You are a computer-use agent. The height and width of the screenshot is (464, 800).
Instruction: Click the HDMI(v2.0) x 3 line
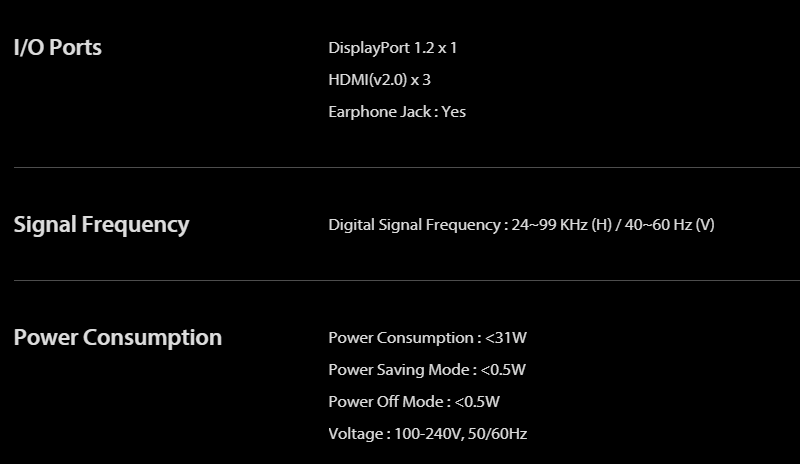(380, 80)
